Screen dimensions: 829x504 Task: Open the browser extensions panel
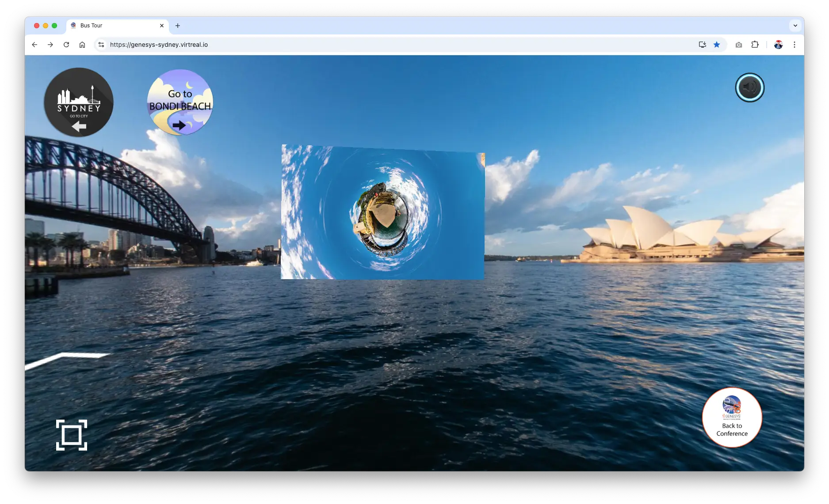point(755,45)
